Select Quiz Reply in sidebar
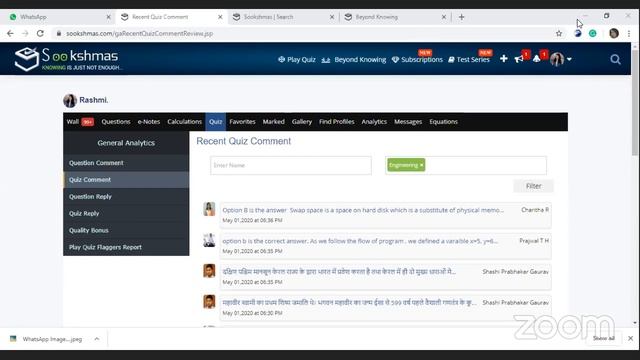 coord(126,213)
